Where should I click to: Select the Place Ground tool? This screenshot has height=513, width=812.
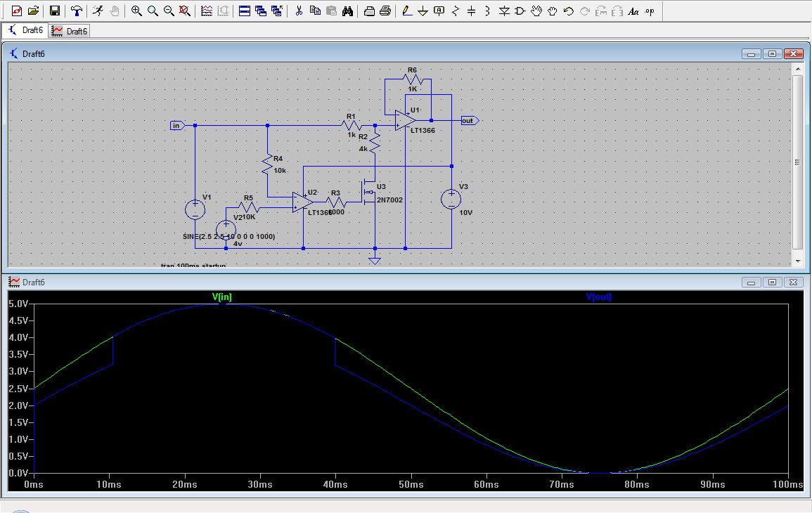423,11
